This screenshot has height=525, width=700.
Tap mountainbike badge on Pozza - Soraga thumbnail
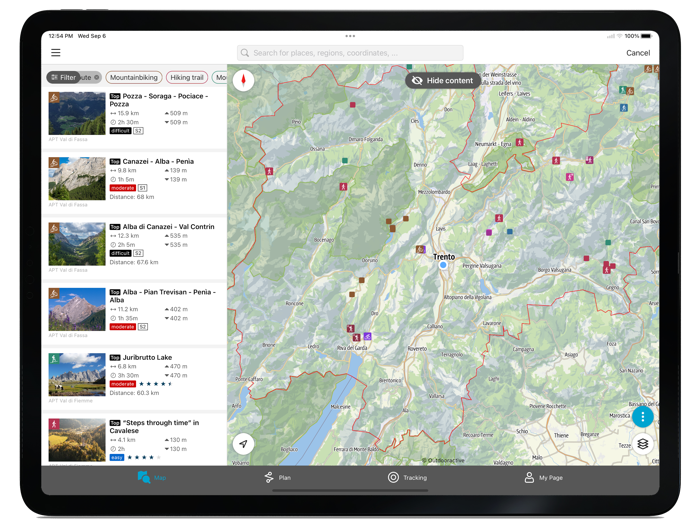[54, 97]
